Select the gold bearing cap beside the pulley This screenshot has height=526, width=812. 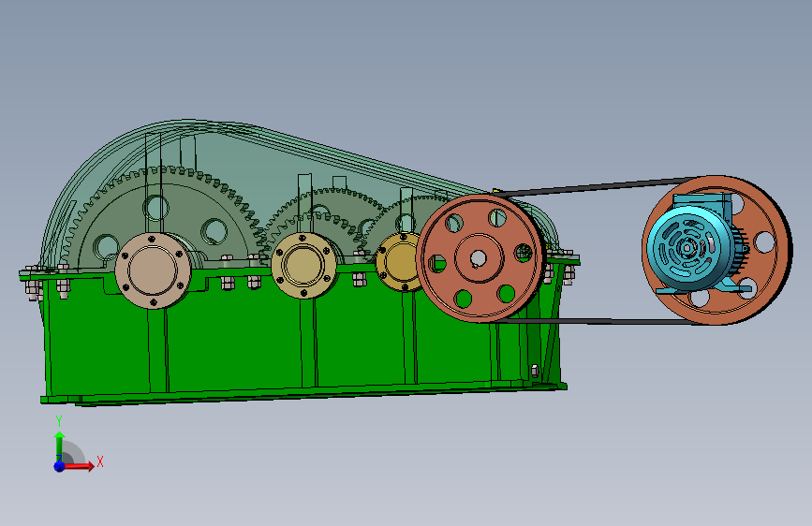(x=396, y=261)
